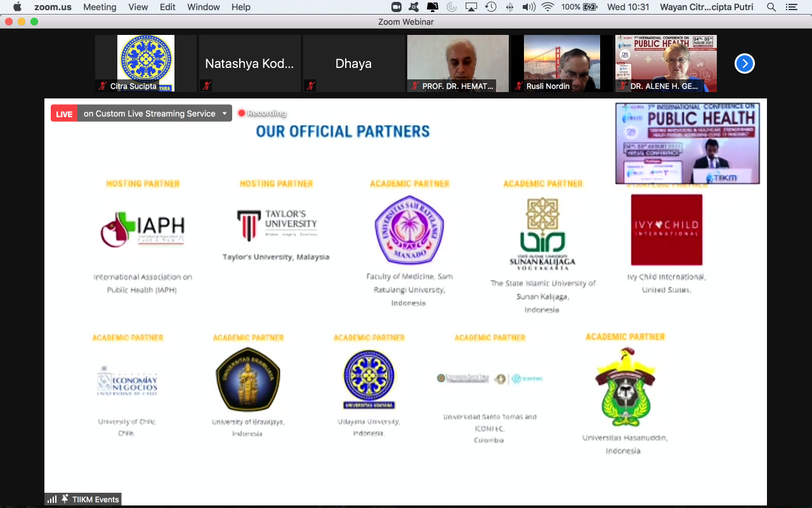Open the Apple menu

pyautogui.click(x=17, y=7)
